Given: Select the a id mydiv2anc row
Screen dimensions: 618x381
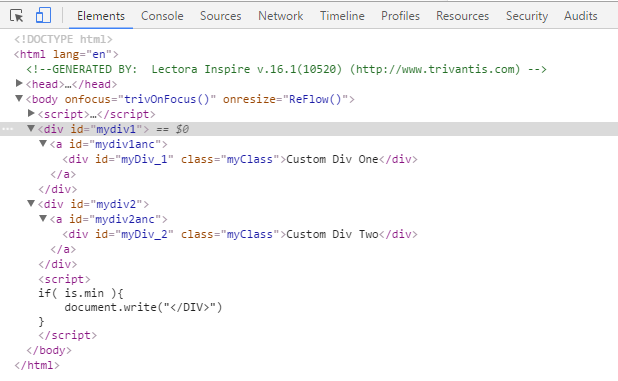Looking at the screenshot, I should pyautogui.click(x=109, y=219).
